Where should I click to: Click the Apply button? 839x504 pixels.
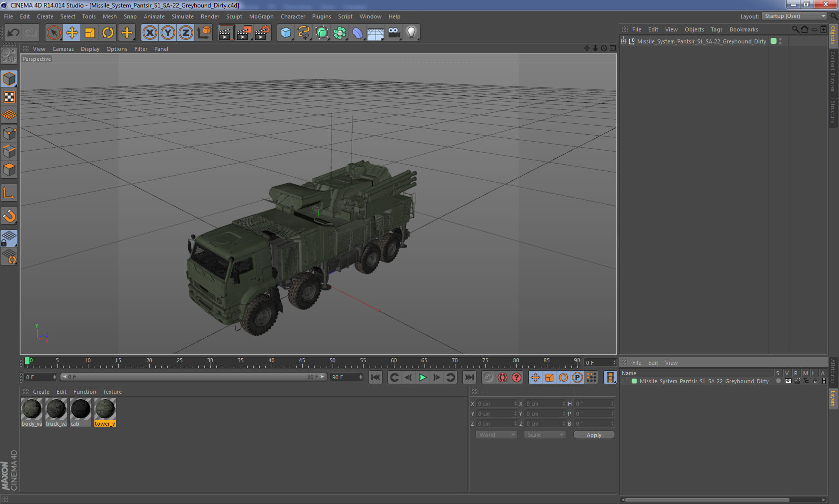point(594,435)
